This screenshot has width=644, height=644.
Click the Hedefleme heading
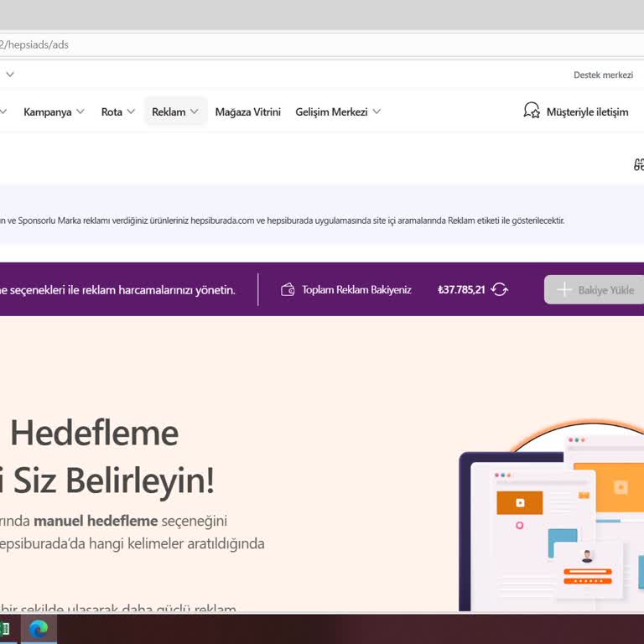tap(95, 434)
